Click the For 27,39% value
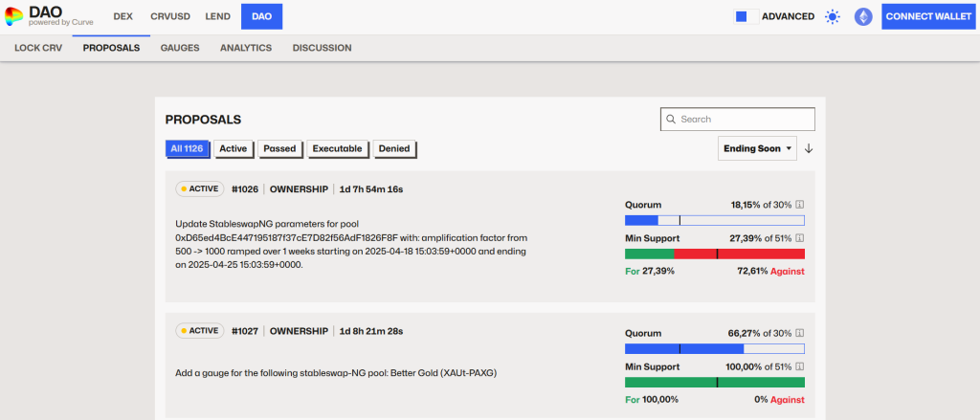The height and width of the screenshot is (420, 980). tap(650, 272)
